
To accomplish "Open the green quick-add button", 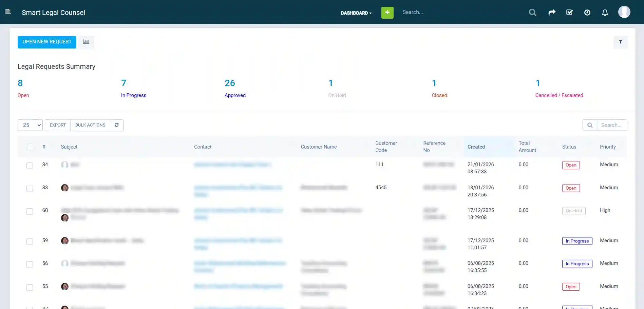I will tap(387, 12).
